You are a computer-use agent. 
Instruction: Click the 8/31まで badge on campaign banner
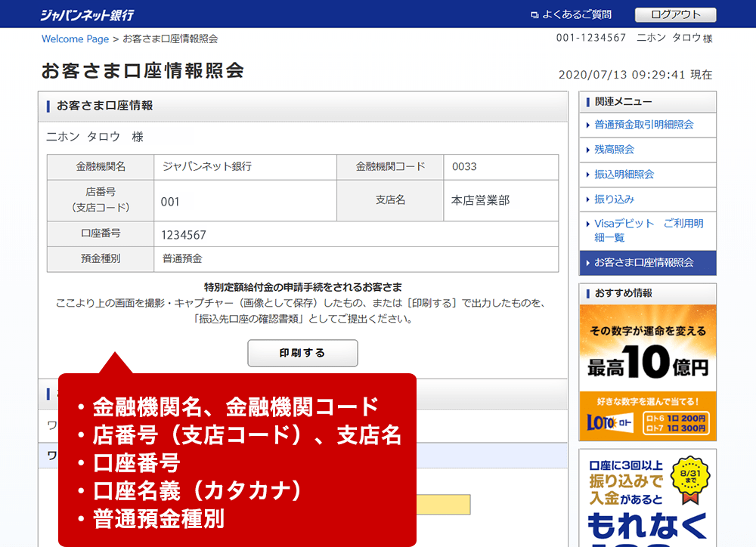(x=691, y=479)
